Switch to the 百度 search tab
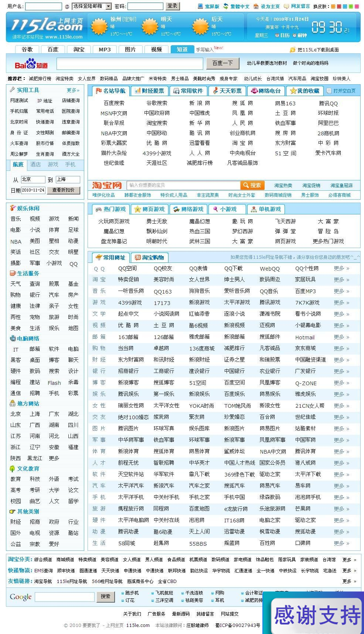 [x=53, y=49]
